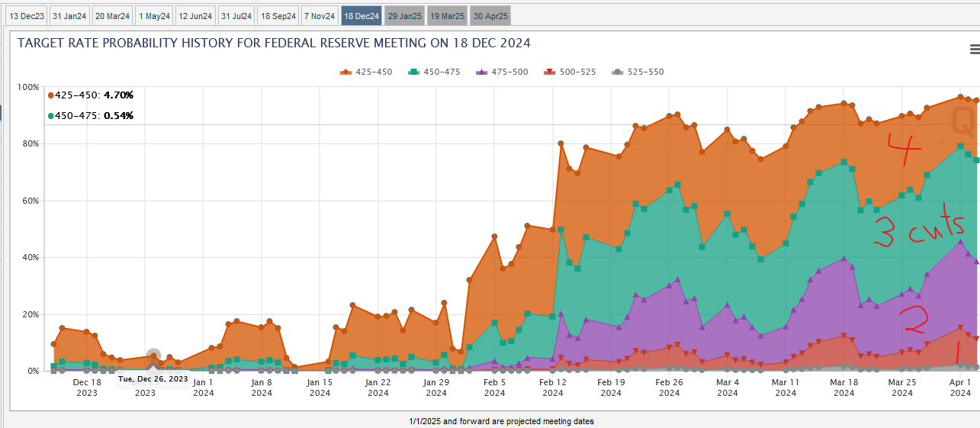Hide the 475-500 purple legend series
980x428 pixels.
click(x=502, y=72)
